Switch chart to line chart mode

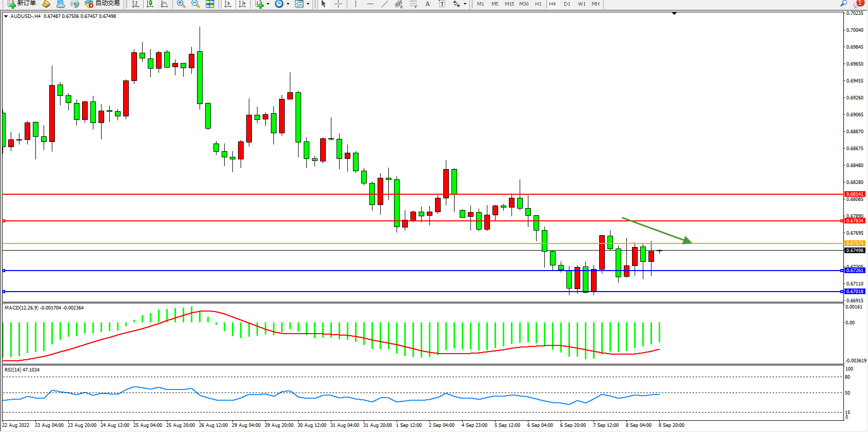point(164,4)
